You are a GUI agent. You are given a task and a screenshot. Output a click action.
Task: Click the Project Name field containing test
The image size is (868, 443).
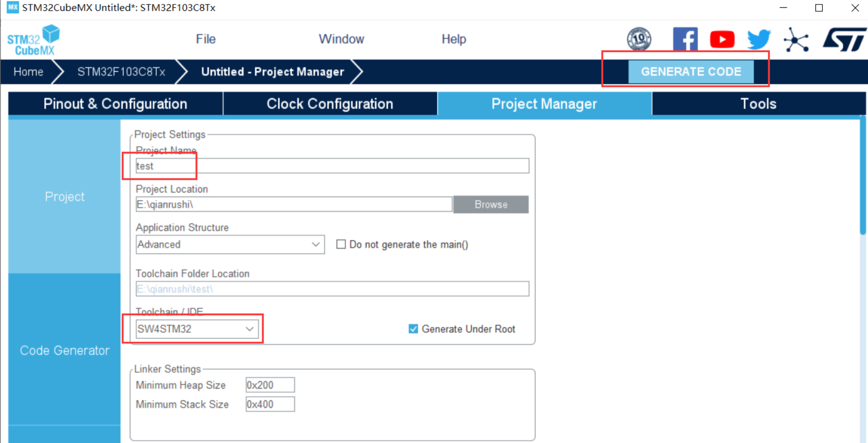[x=332, y=166]
